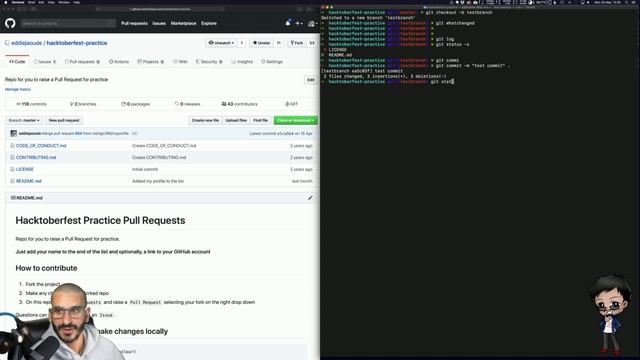Open the repo Settings tab

pos(272,62)
